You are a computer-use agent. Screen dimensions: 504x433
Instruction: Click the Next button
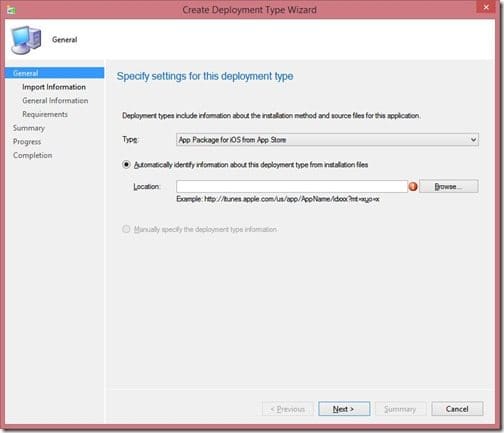(344, 409)
